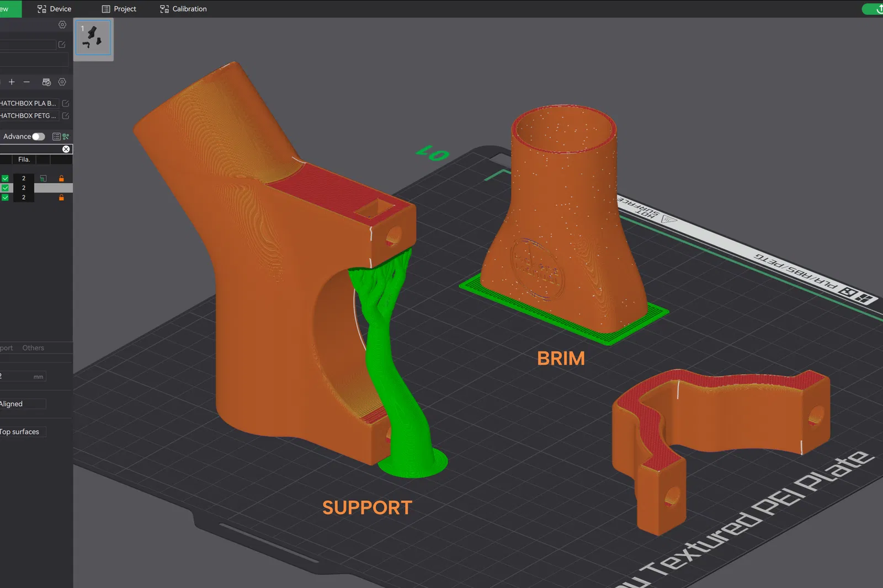
Task: Edit the HATCHBOX PLA filament preset
Action: click(x=66, y=103)
